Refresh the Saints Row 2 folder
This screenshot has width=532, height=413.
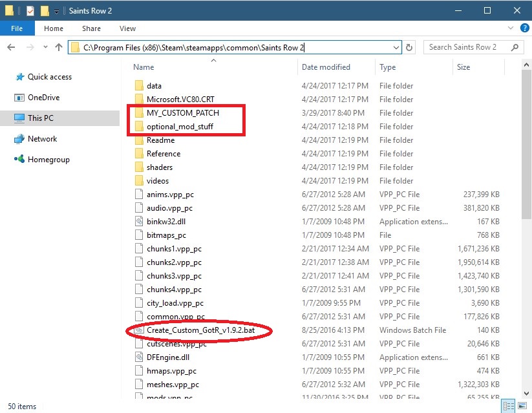(409, 48)
